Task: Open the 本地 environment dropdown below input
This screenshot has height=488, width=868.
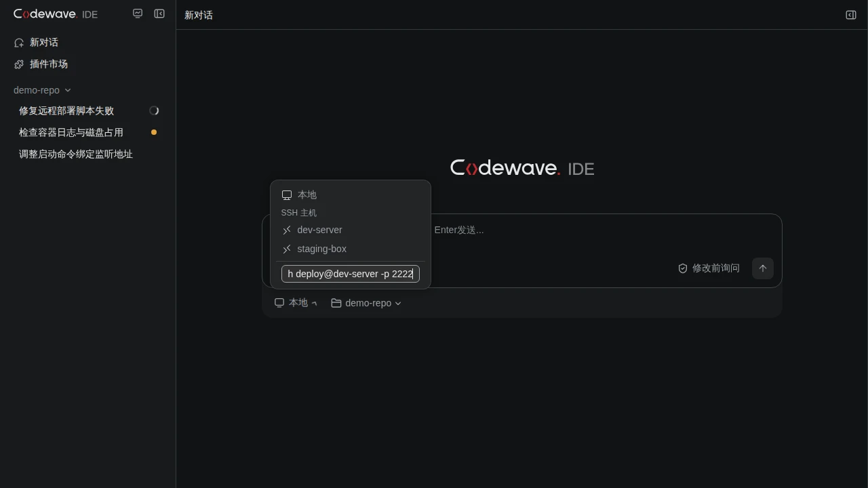Action: click(296, 303)
